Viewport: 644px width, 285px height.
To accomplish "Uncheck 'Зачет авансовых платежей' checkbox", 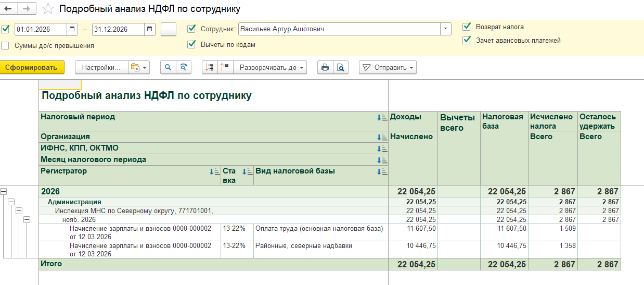I will click(467, 40).
